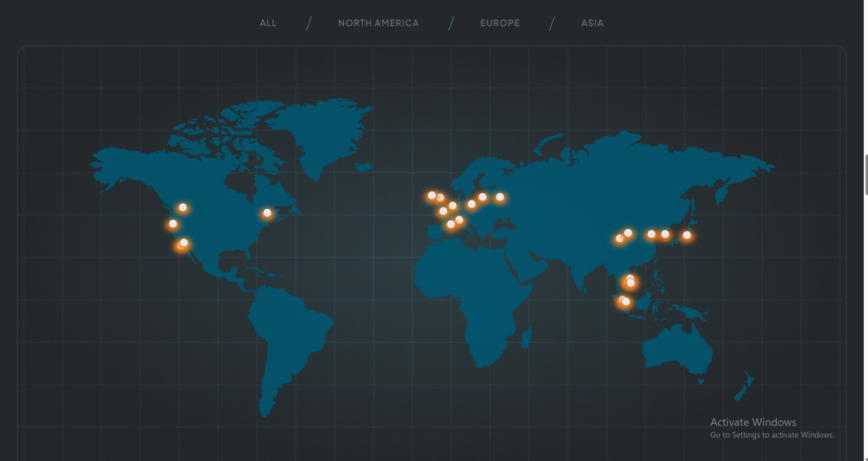Filter locations by the ASIA tab
Image resolution: width=868 pixels, height=461 pixels.
tap(592, 23)
